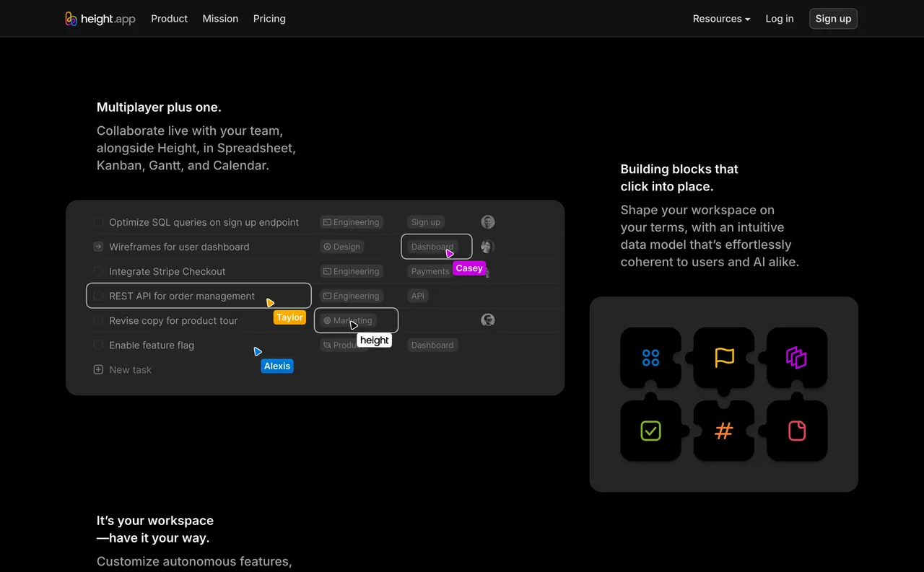Click the pink document puzzle icon
This screenshot has height=572, width=924.
(796, 431)
